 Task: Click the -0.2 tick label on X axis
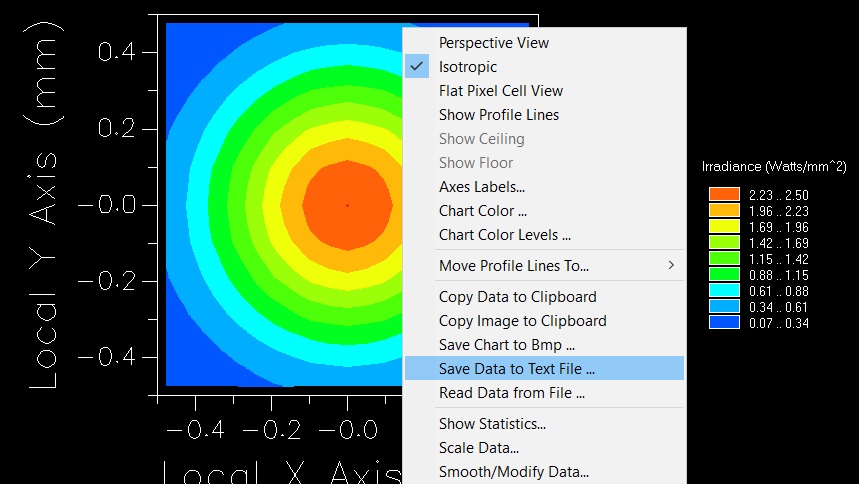pos(272,430)
